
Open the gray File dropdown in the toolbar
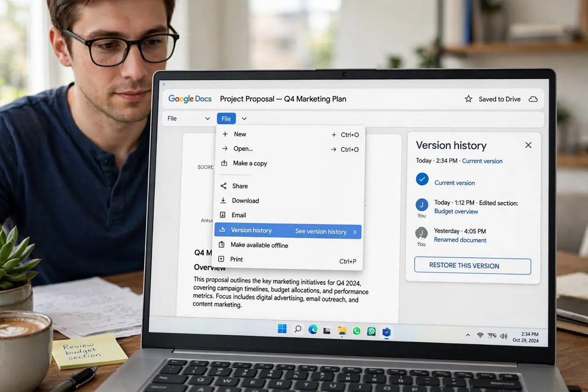(x=188, y=118)
